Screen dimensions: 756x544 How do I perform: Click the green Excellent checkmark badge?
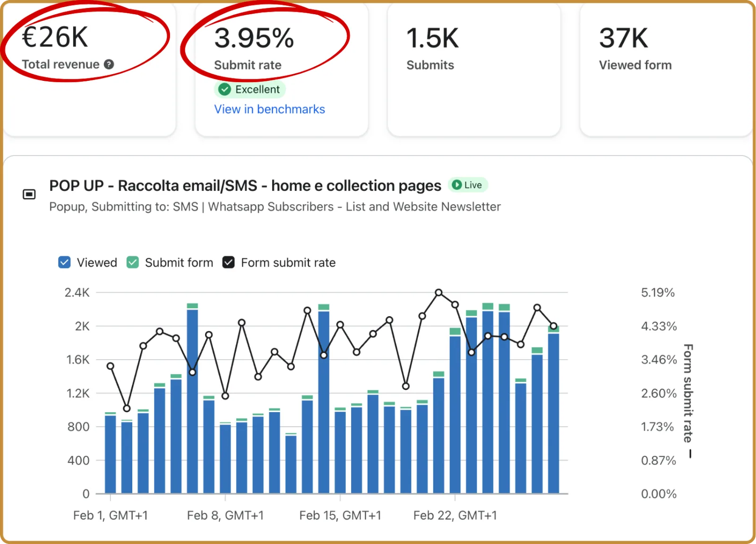coord(250,89)
